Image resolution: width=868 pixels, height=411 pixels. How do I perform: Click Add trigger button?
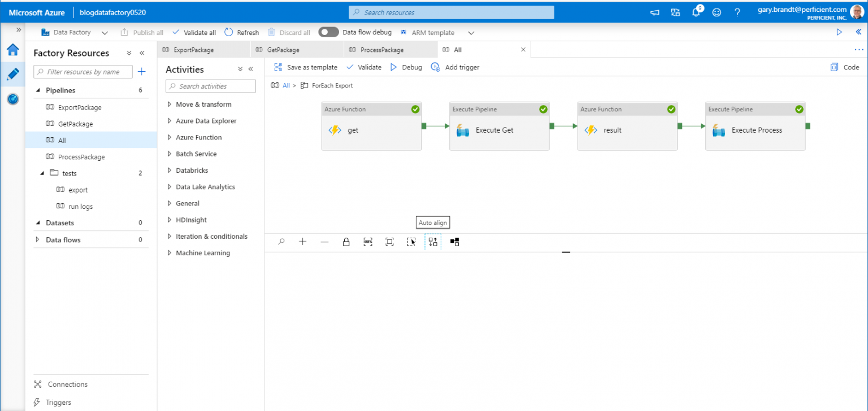[455, 67]
